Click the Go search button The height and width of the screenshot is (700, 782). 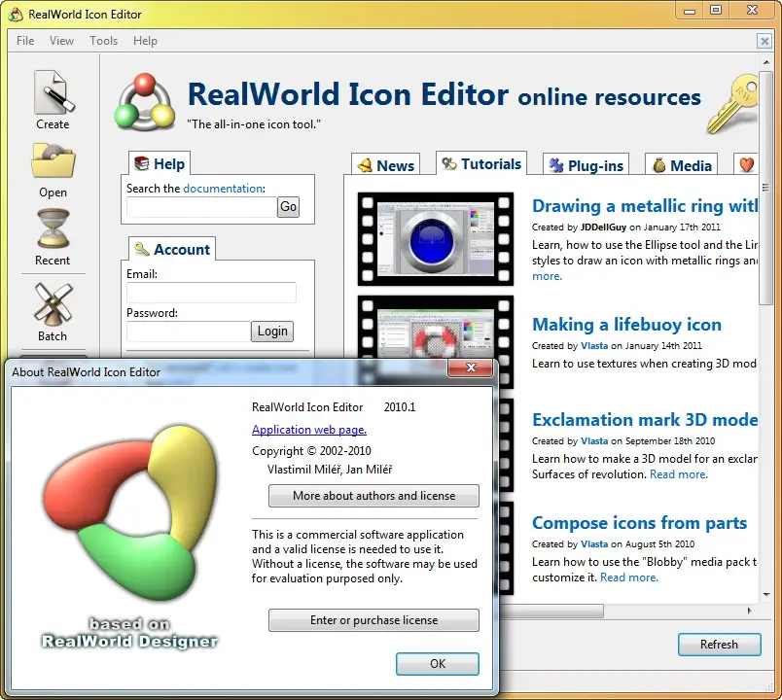tap(288, 206)
